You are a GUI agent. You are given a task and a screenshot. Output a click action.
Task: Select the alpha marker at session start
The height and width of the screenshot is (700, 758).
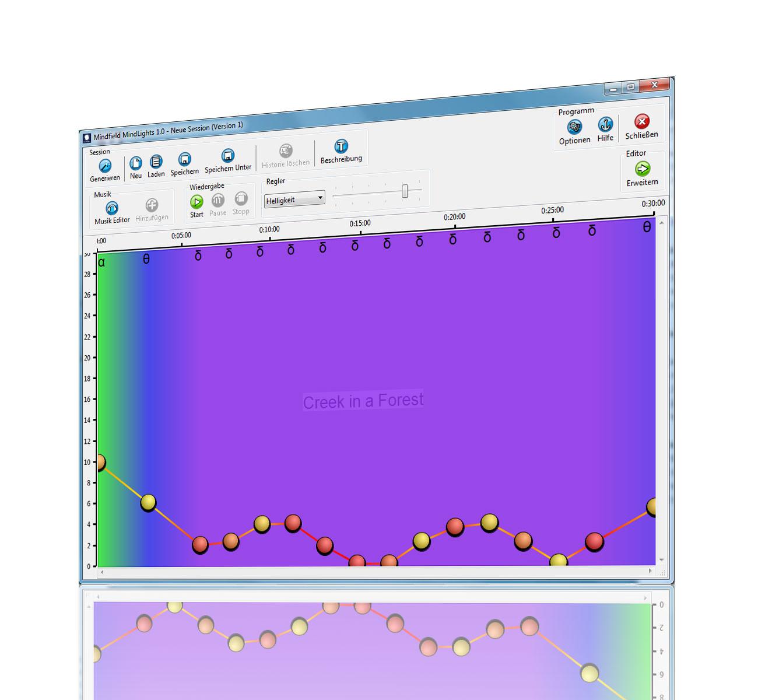[101, 262]
